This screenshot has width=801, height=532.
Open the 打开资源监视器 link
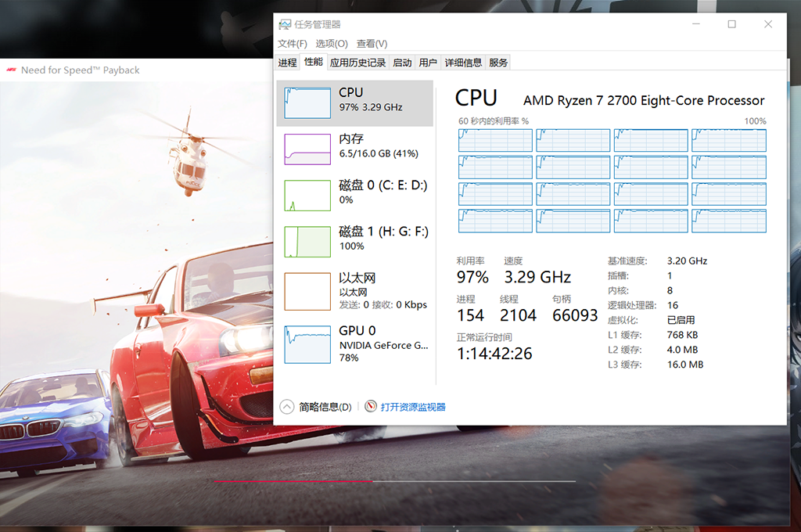click(413, 407)
